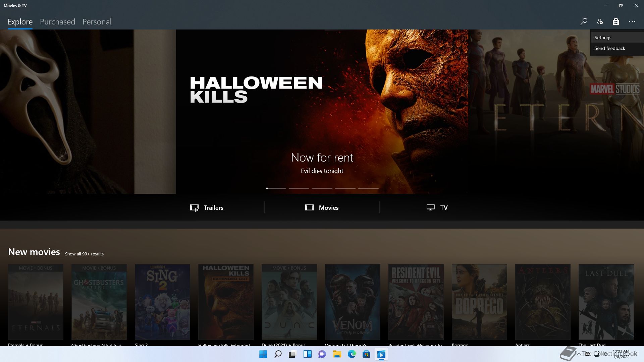The height and width of the screenshot is (362, 644).
Task: Open Ghostbusters: Afterlife movie poster
Action: (99, 302)
